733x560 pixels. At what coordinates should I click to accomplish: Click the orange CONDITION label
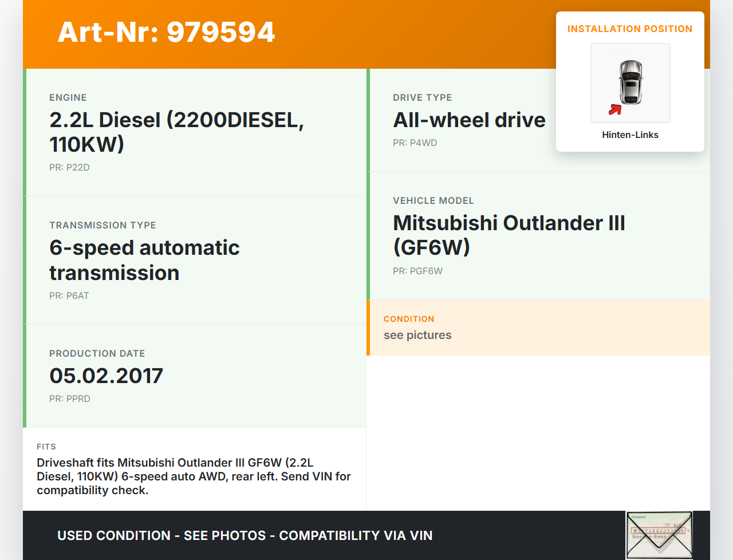(x=409, y=319)
